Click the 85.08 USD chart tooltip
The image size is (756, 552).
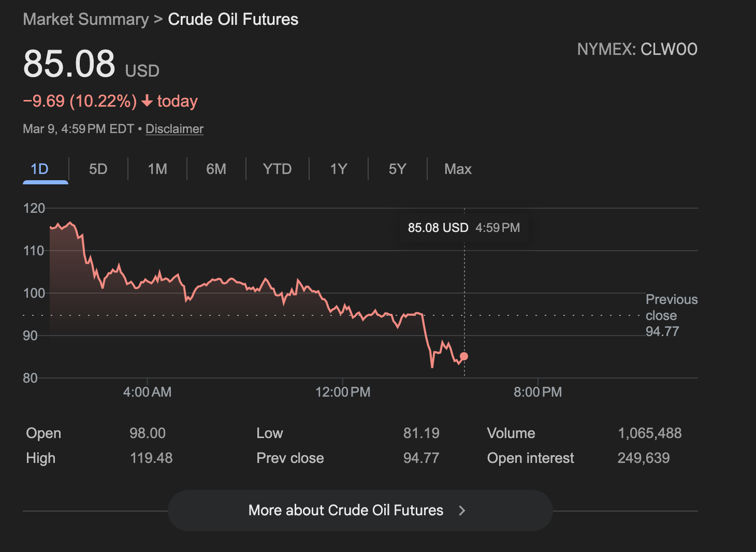point(463,228)
